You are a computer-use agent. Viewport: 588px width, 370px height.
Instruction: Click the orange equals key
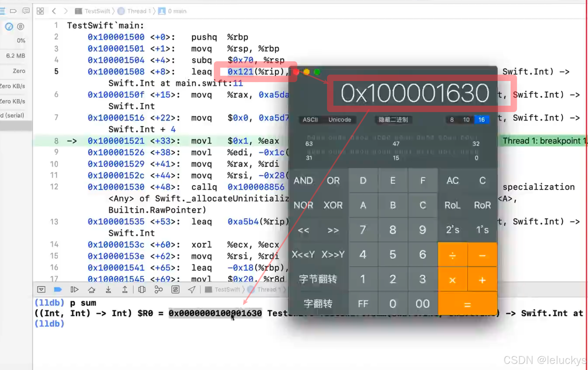point(467,305)
